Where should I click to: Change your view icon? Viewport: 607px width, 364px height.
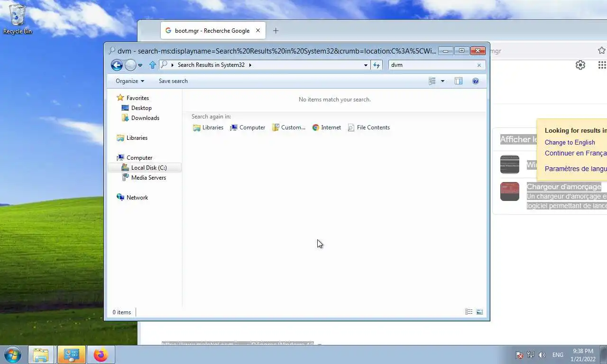pyautogui.click(x=432, y=81)
